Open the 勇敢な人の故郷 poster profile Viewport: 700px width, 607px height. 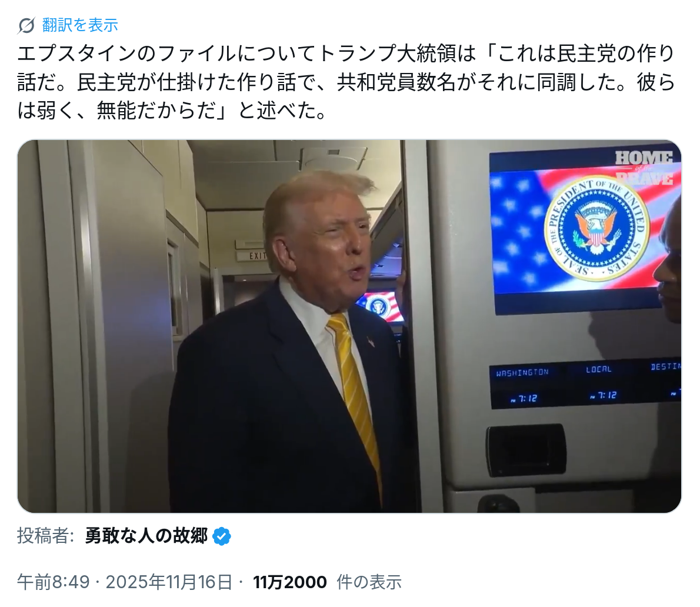pyautogui.click(x=146, y=536)
